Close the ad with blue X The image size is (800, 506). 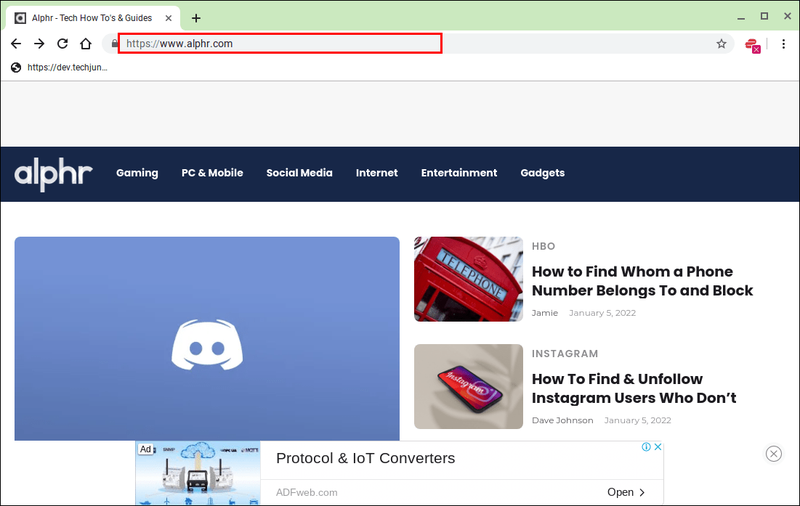(658, 447)
